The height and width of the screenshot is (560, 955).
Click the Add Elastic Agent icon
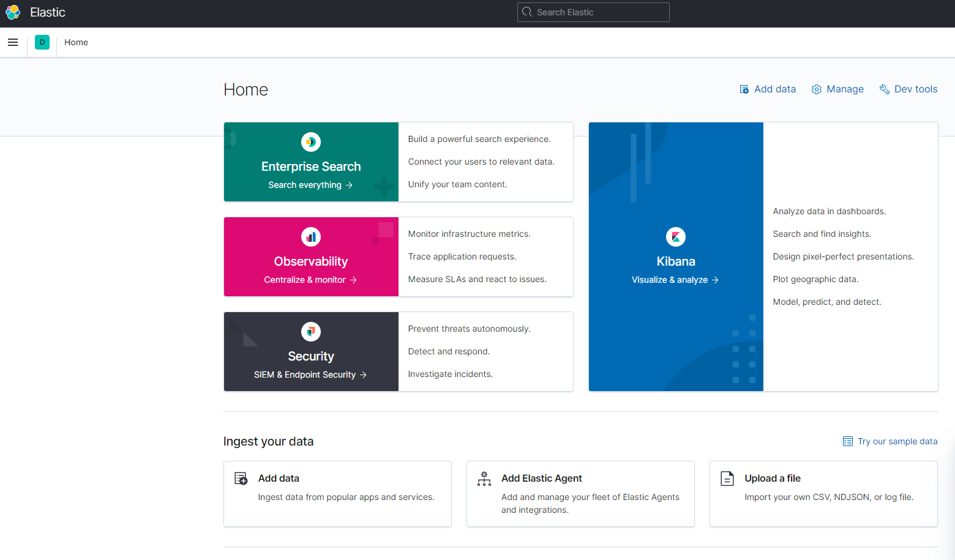(x=484, y=479)
